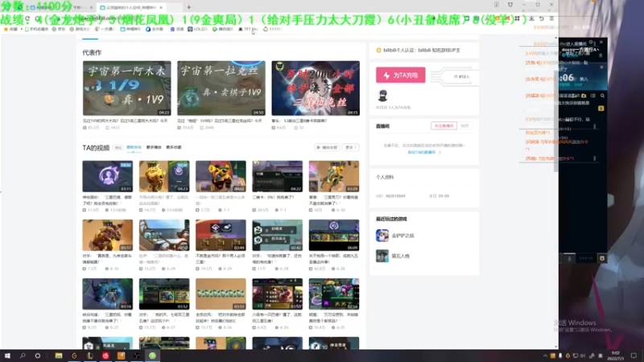Image resolution: width=644 pixels, height=362 pixels.
Task: Click the search magnifier in dark overlay panel
Action: [602, 96]
